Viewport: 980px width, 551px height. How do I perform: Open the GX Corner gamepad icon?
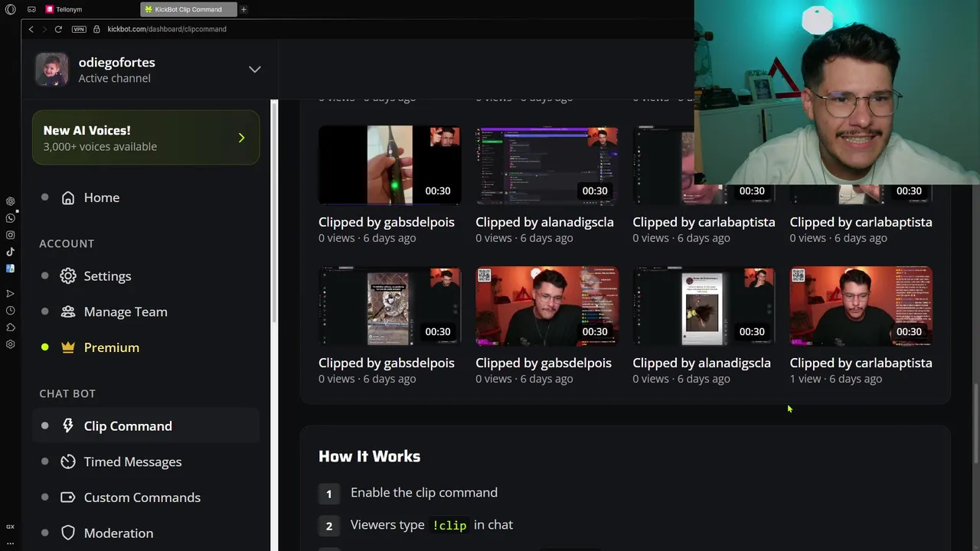coord(31,9)
